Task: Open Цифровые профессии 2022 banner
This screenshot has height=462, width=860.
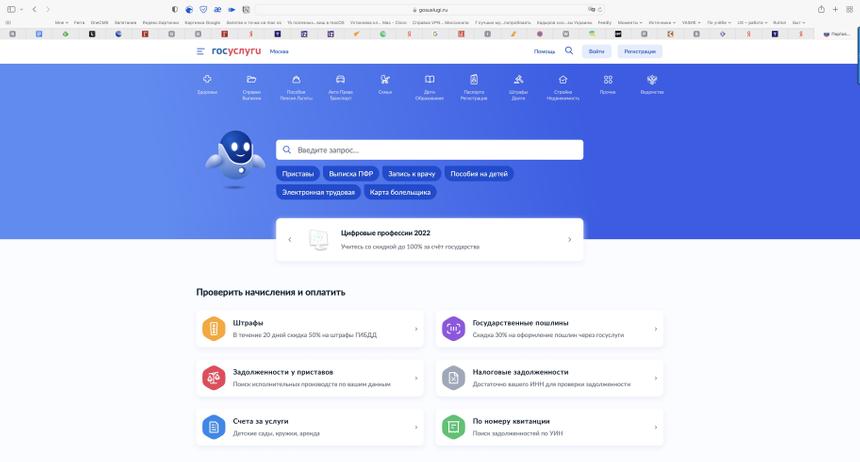Action: (429, 239)
